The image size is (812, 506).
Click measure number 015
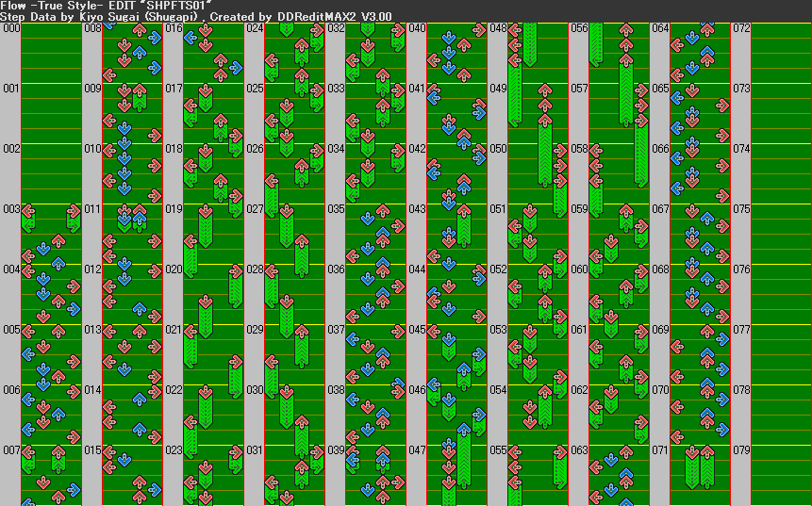pyautogui.click(x=92, y=450)
